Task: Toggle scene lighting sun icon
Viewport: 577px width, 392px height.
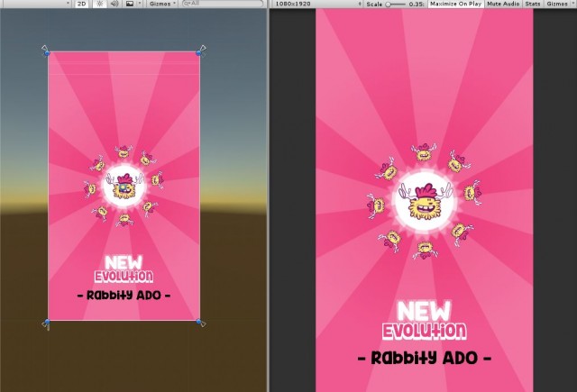Action: click(x=100, y=4)
